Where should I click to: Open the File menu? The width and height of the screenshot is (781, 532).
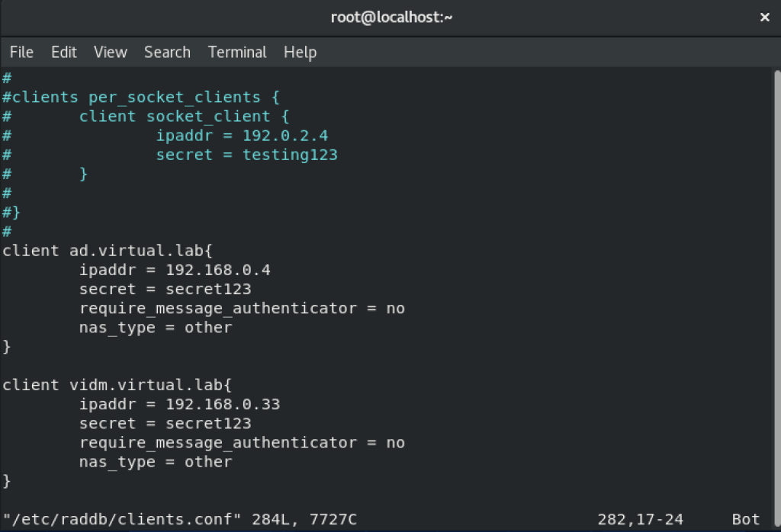coord(21,52)
